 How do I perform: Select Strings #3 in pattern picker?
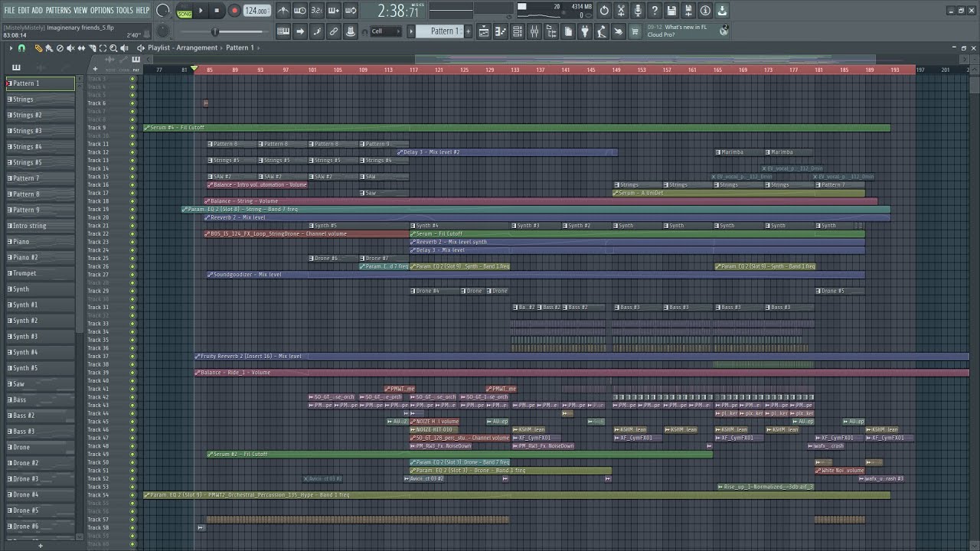[x=41, y=131]
